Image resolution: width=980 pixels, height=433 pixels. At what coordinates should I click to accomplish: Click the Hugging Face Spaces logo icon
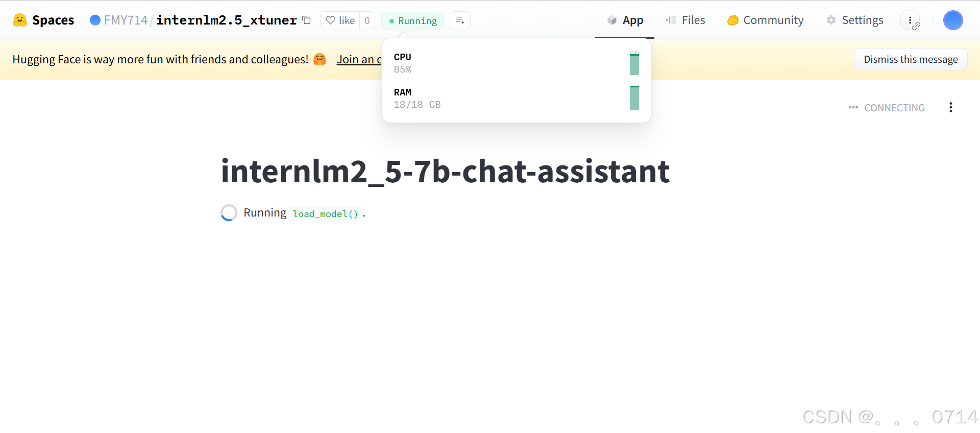click(20, 20)
